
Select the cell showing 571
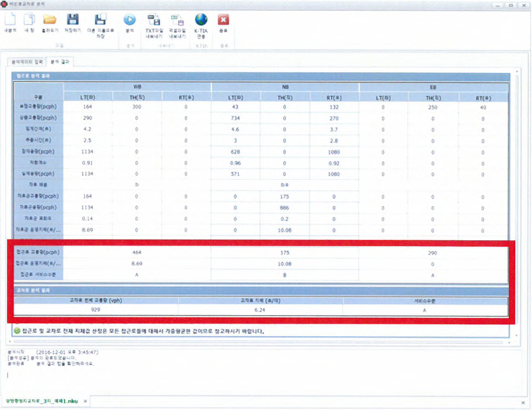[x=235, y=174]
